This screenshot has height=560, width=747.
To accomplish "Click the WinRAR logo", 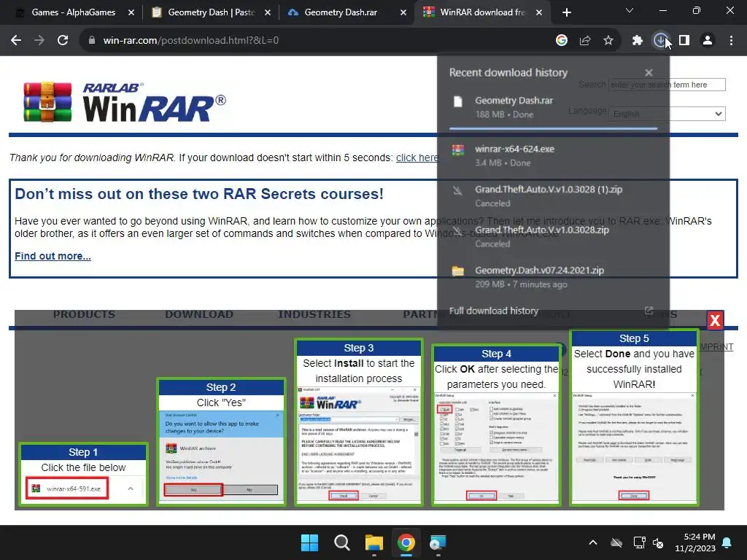I will pos(125,102).
